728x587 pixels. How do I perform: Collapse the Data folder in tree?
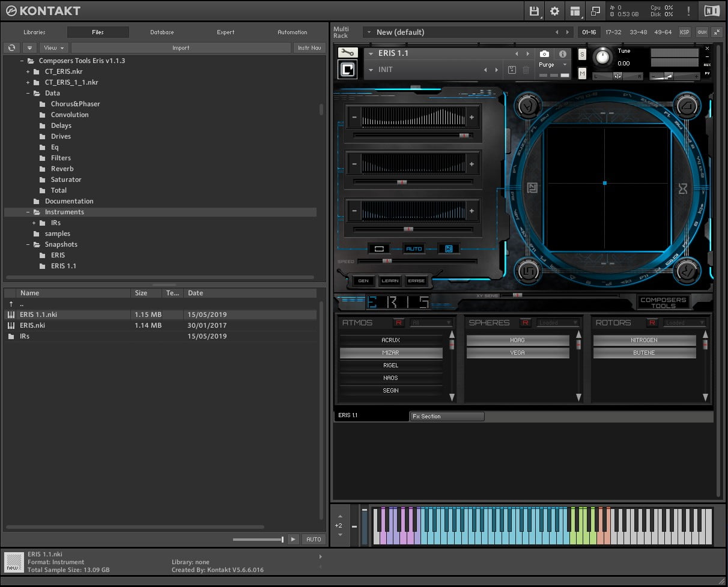(x=28, y=93)
